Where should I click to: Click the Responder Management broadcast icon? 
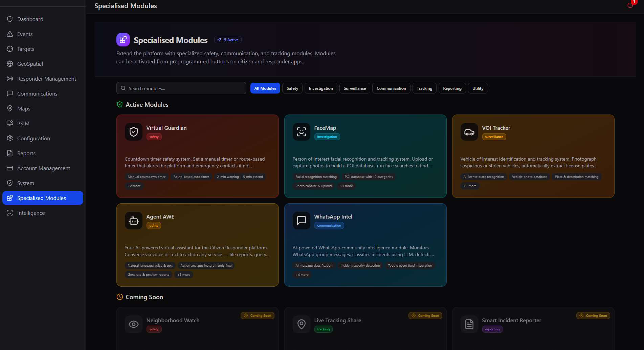[10, 79]
